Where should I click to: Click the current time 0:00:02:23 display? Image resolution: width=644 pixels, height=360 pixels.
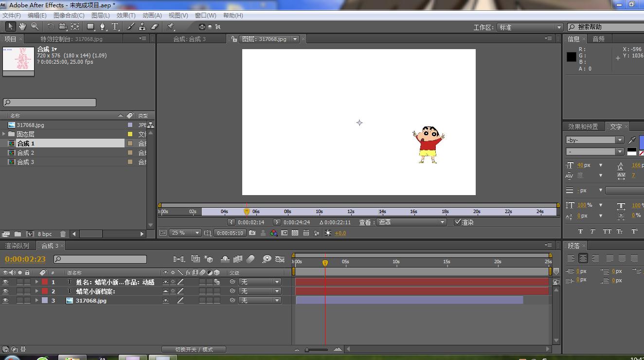pyautogui.click(x=25, y=259)
